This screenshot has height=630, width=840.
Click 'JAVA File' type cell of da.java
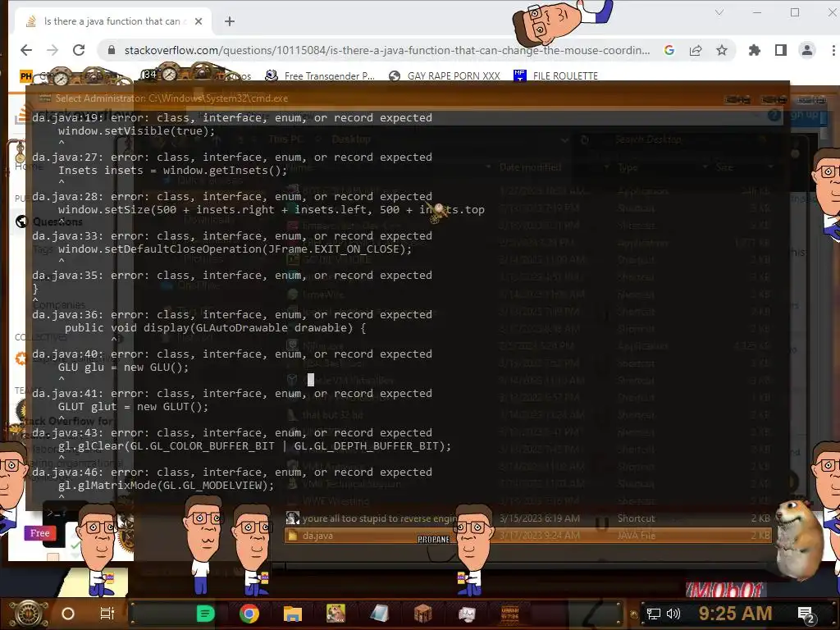point(636,535)
